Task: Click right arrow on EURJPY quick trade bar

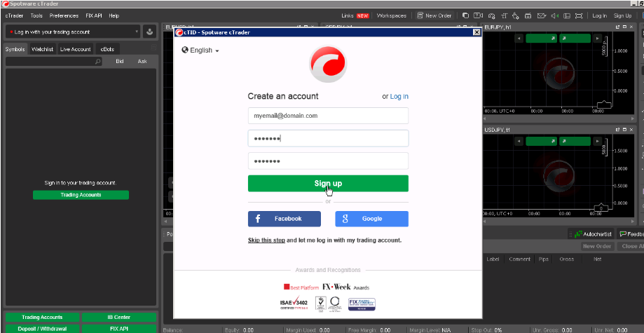Action: [597, 39]
